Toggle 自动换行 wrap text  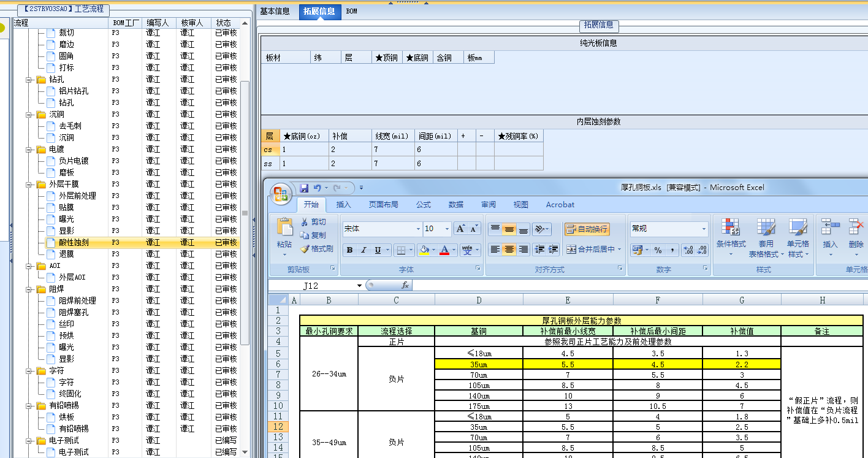point(587,229)
